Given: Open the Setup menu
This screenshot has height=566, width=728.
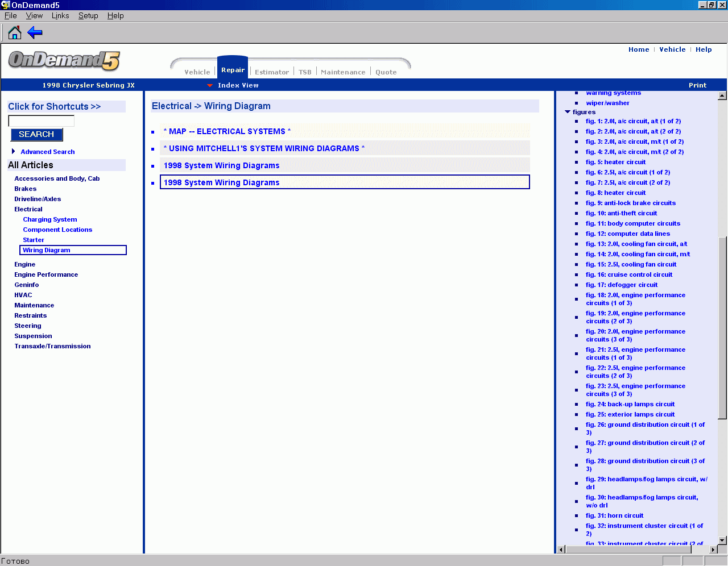Looking at the screenshot, I should [x=88, y=15].
